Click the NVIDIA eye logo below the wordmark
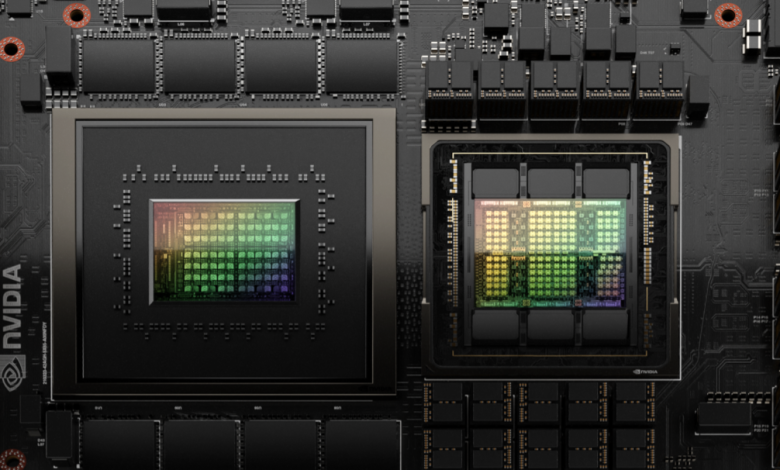This screenshot has width=780, height=470. pyautogui.click(x=12, y=374)
